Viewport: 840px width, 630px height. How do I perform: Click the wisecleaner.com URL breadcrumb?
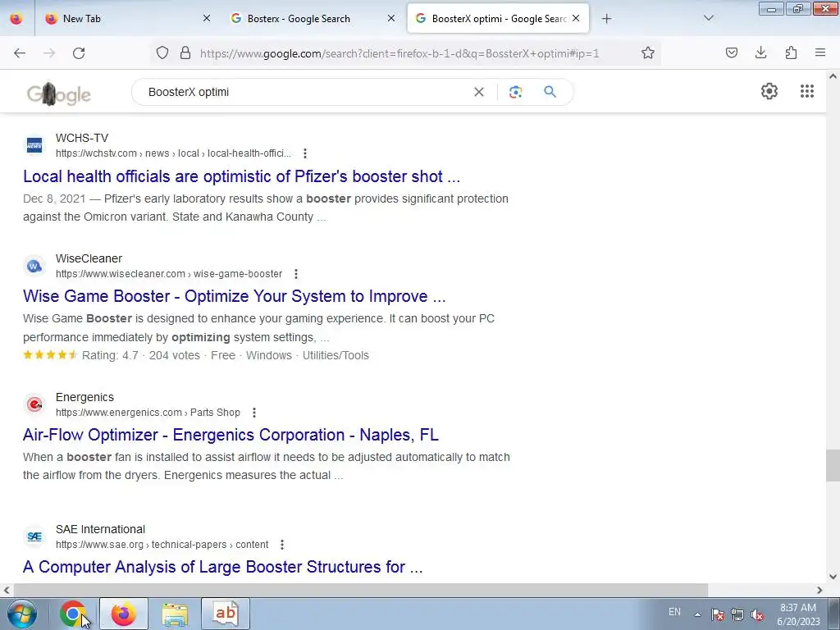click(x=169, y=274)
